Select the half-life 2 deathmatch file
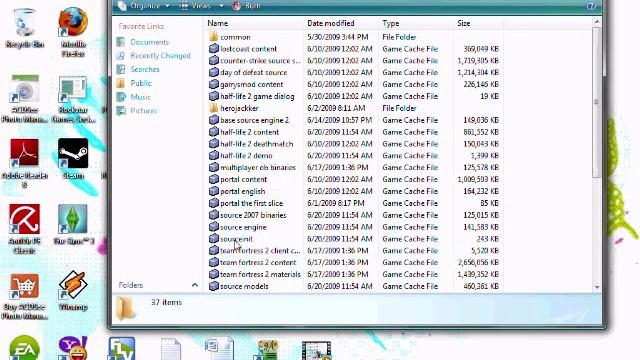640x360 pixels. click(x=256, y=144)
